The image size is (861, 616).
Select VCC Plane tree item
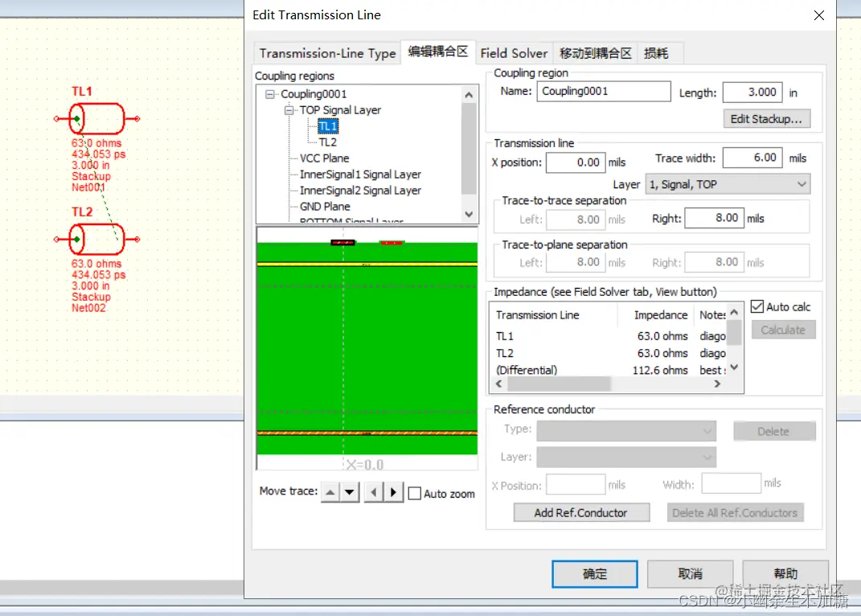[324, 158]
